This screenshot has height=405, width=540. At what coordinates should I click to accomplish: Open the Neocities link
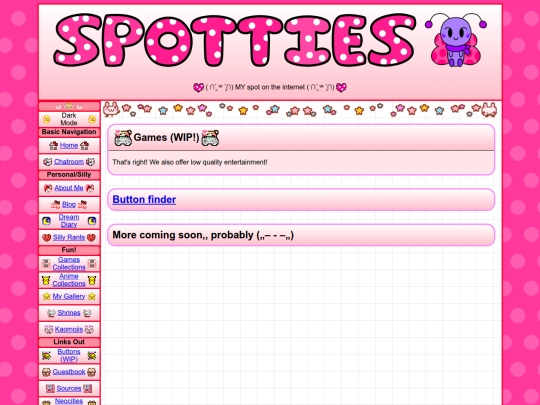pos(69,401)
